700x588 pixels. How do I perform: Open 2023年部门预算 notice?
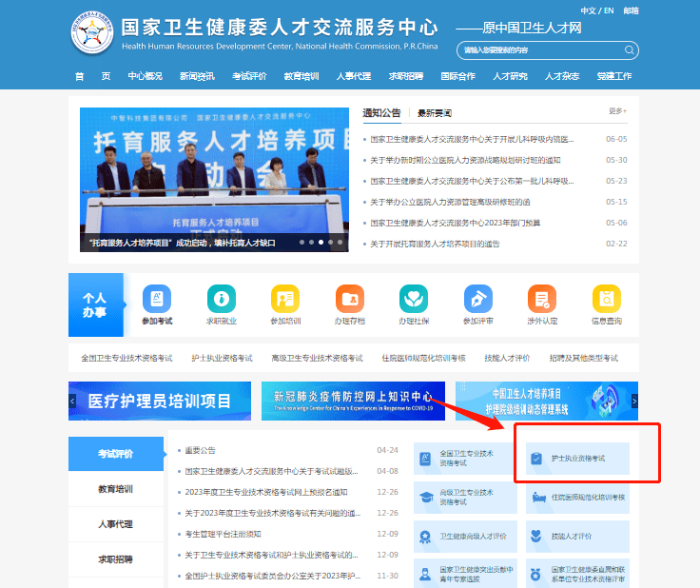[x=455, y=223]
